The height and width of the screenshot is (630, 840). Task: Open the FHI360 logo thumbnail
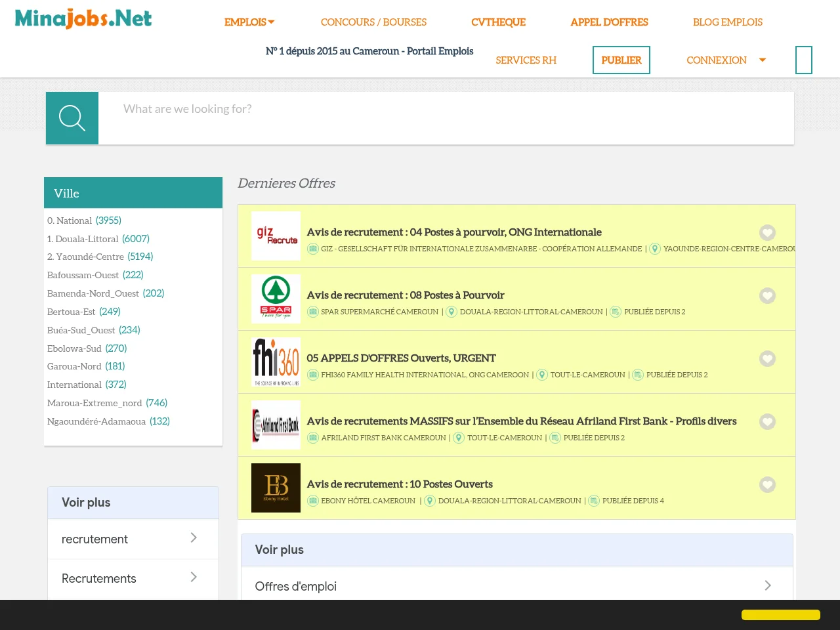point(276,362)
